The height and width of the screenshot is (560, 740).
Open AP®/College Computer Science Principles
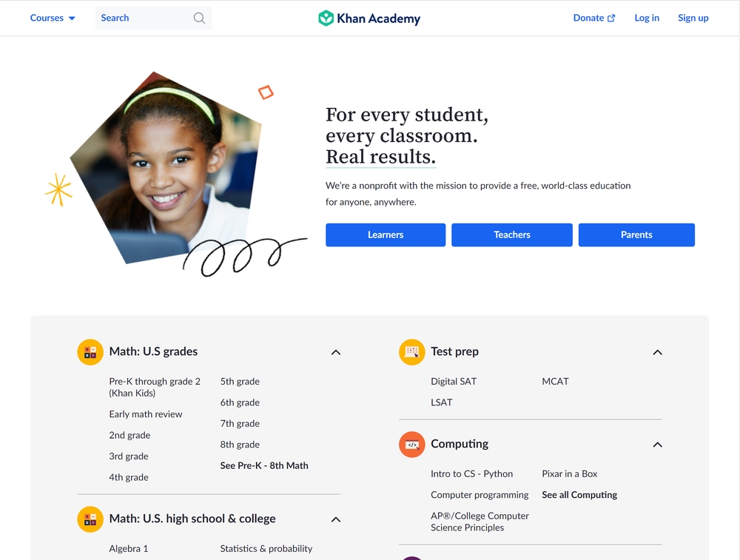tap(480, 522)
